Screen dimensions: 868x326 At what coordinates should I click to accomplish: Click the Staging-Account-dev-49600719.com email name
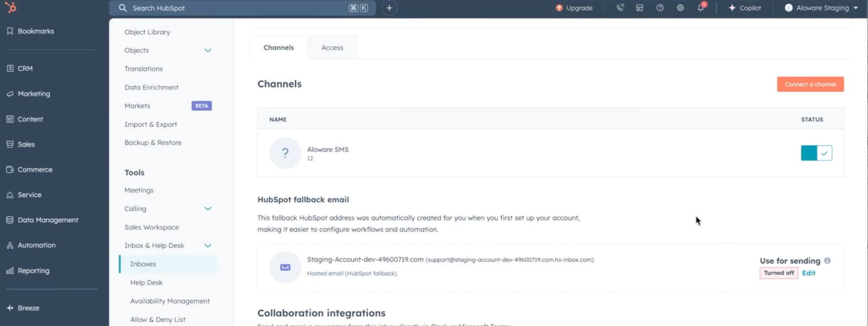point(365,260)
